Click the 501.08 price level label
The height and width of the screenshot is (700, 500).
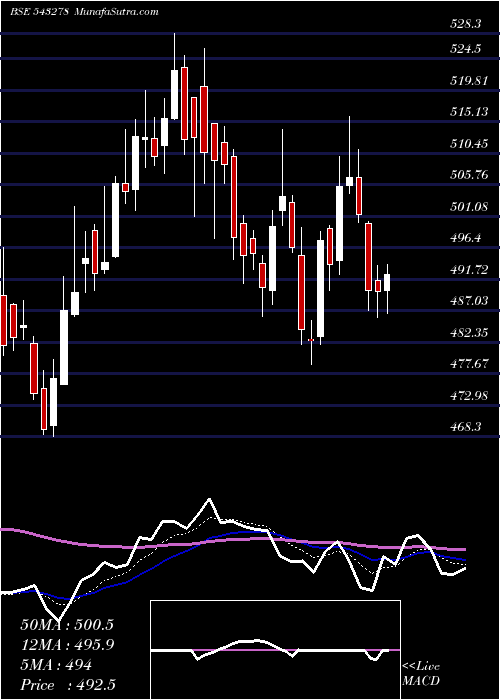click(467, 207)
